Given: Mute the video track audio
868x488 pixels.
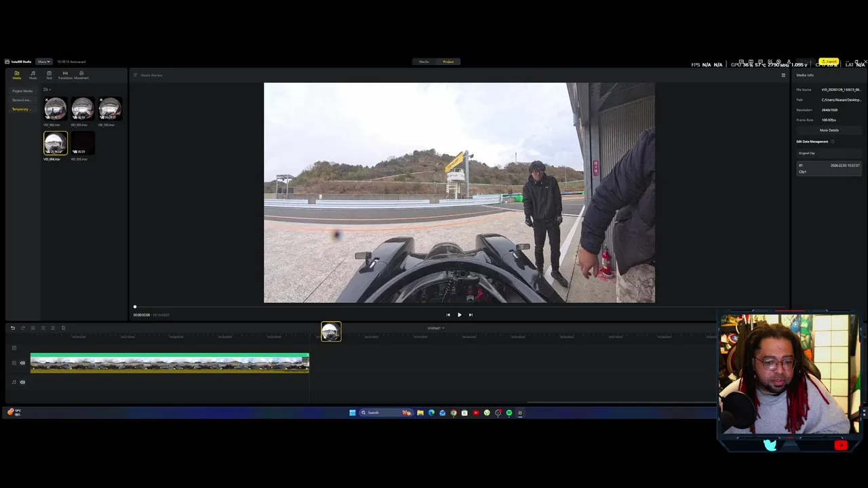Looking at the screenshot, I should (x=22, y=363).
